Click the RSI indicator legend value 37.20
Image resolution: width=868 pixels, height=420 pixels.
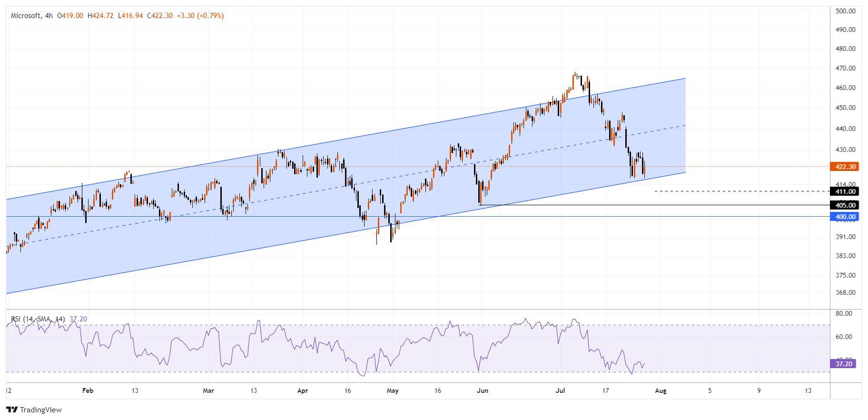click(x=79, y=319)
